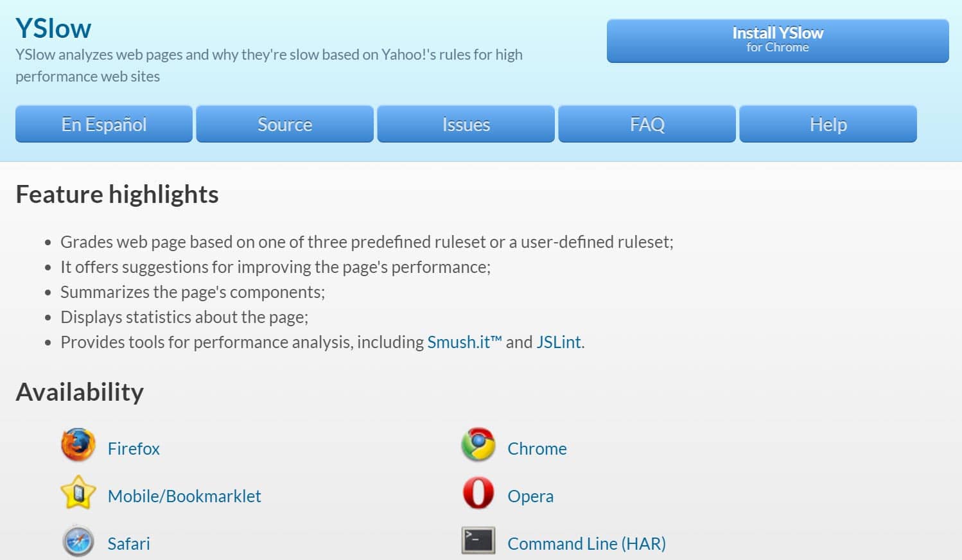962x560 pixels.
Task: Click the Command Line terminal icon
Action: tap(478, 541)
